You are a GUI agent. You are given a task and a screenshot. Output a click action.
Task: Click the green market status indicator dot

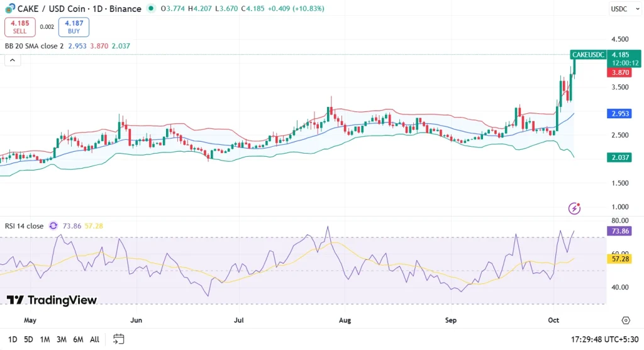(x=150, y=9)
